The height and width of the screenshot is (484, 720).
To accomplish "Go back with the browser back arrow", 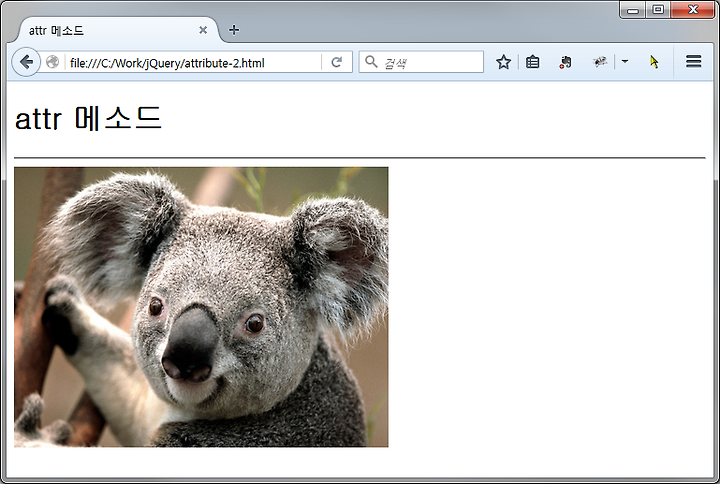I will (x=26, y=62).
